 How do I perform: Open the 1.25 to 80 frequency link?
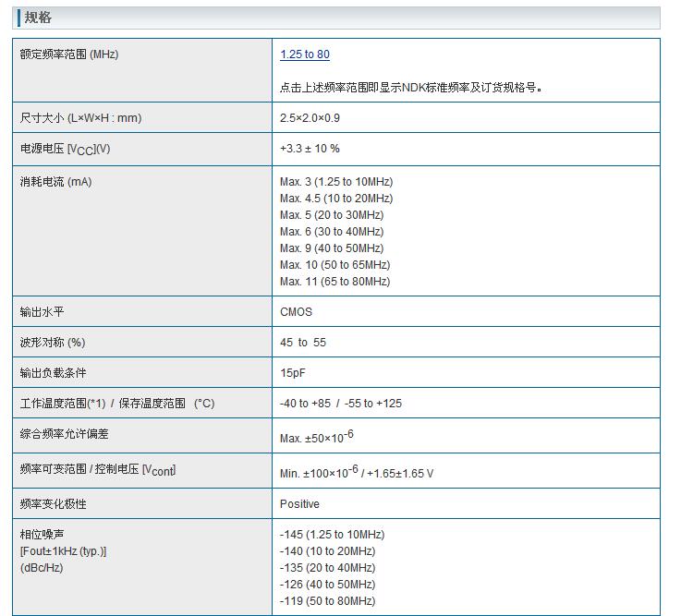(304, 54)
